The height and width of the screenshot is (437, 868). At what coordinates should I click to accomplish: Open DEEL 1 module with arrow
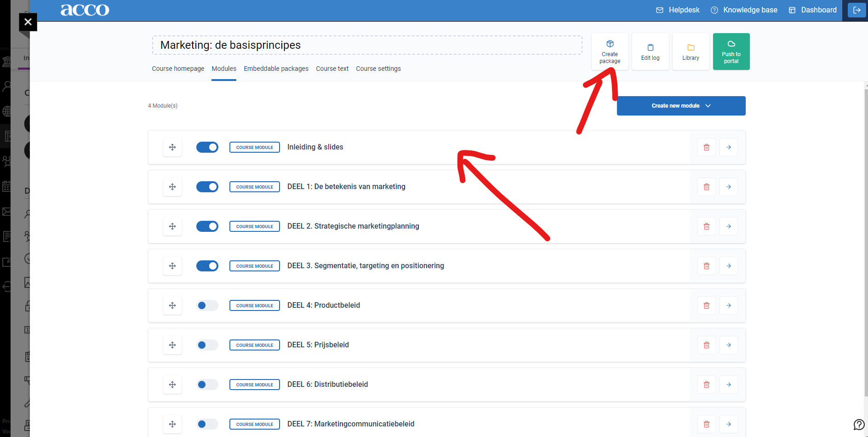click(729, 187)
